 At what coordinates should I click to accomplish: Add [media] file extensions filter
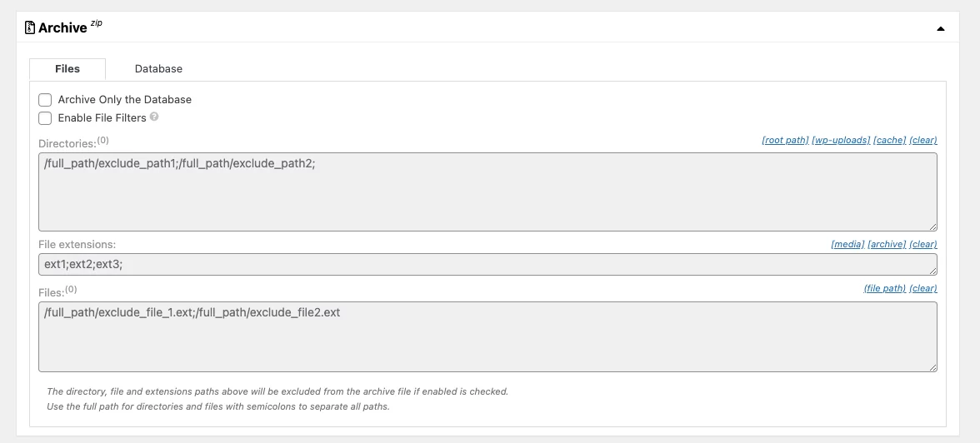tap(847, 244)
